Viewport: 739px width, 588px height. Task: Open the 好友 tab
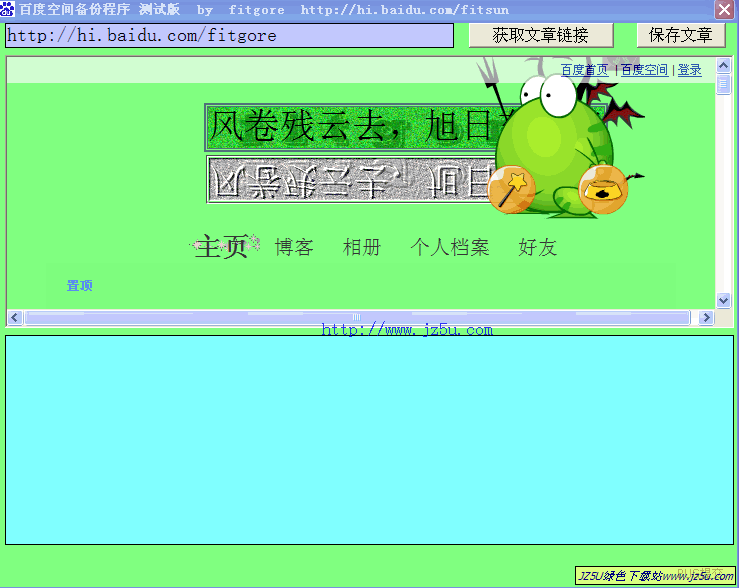[x=538, y=247]
